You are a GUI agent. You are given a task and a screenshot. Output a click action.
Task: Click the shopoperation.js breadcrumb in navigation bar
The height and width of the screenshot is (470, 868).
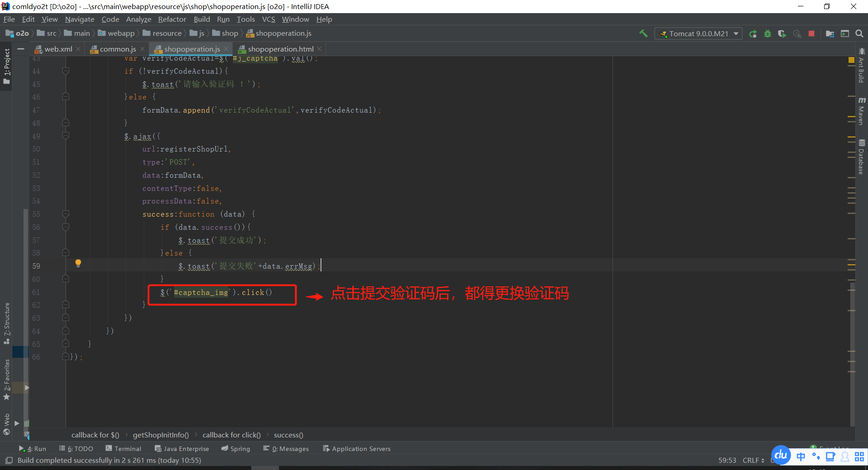tap(279, 33)
